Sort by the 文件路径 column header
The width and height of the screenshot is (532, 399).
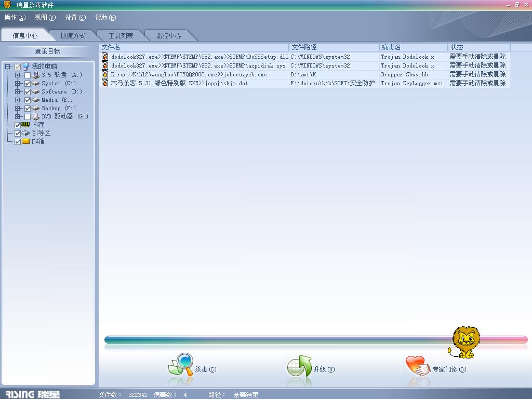[x=334, y=47]
